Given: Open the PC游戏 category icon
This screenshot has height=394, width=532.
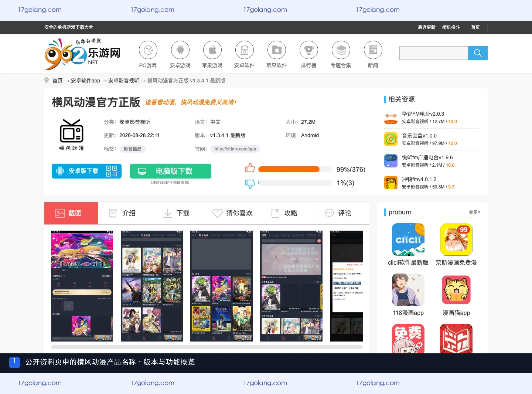Looking at the screenshot, I should pos(148,50).
